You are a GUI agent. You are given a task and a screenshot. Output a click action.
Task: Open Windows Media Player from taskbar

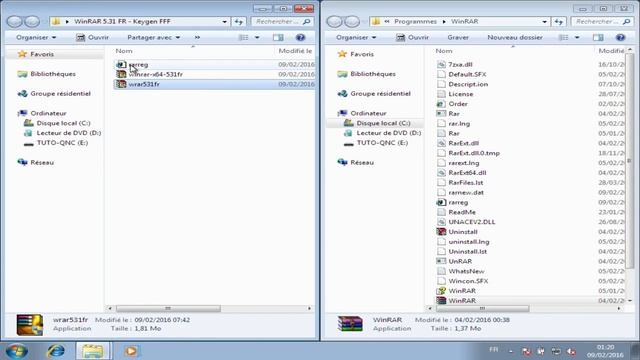point(131,351)
